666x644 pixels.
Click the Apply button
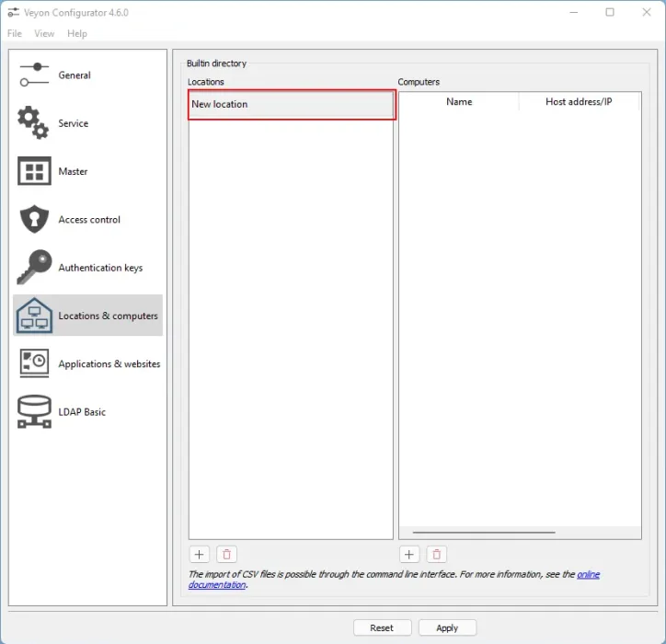click(x=447, y=627)
